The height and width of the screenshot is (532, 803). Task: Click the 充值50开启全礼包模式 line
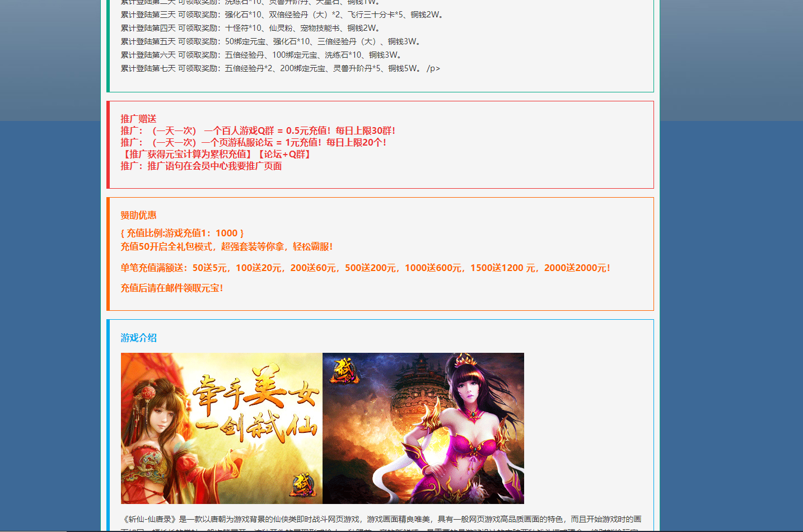point(226,246)
